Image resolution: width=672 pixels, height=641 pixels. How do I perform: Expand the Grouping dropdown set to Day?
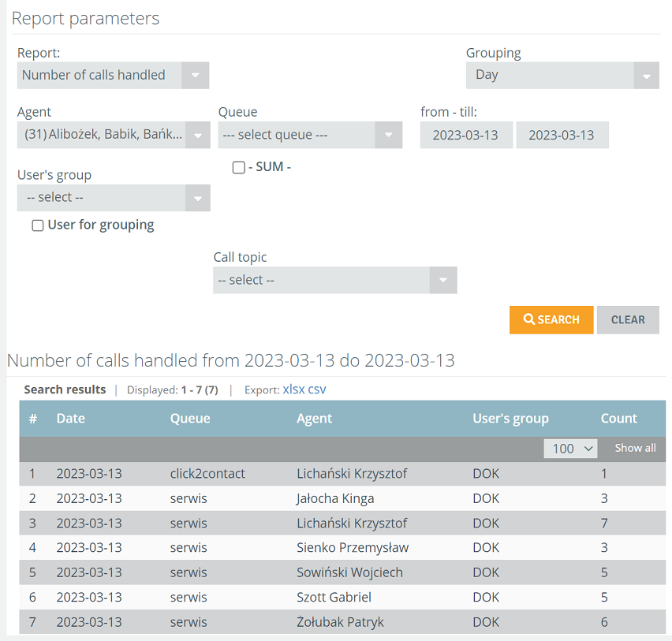click(x=562, y=76)
